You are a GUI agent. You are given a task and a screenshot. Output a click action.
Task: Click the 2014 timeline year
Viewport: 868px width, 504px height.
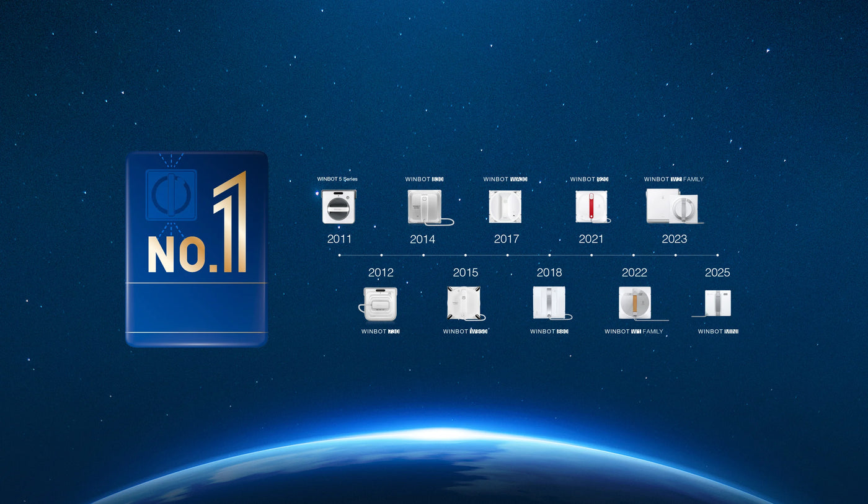422,239
